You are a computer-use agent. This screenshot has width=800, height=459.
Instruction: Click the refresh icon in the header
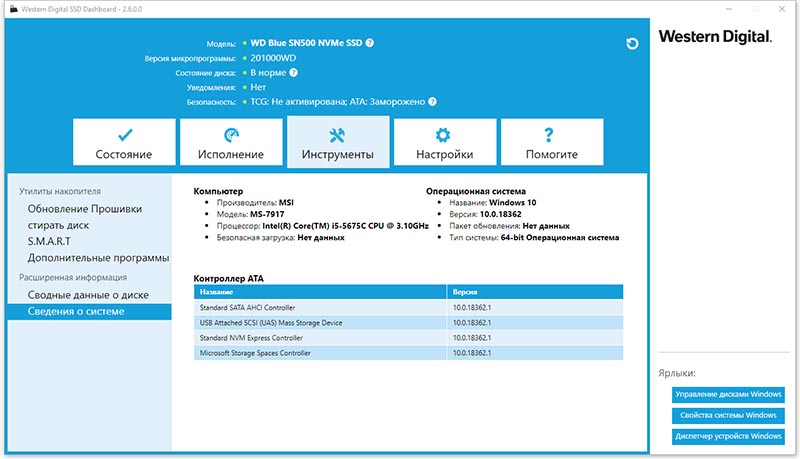click(632, 44)
